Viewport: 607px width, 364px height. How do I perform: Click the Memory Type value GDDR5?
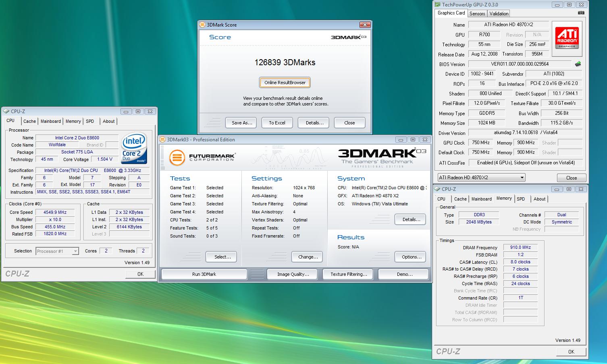[487, 113]
